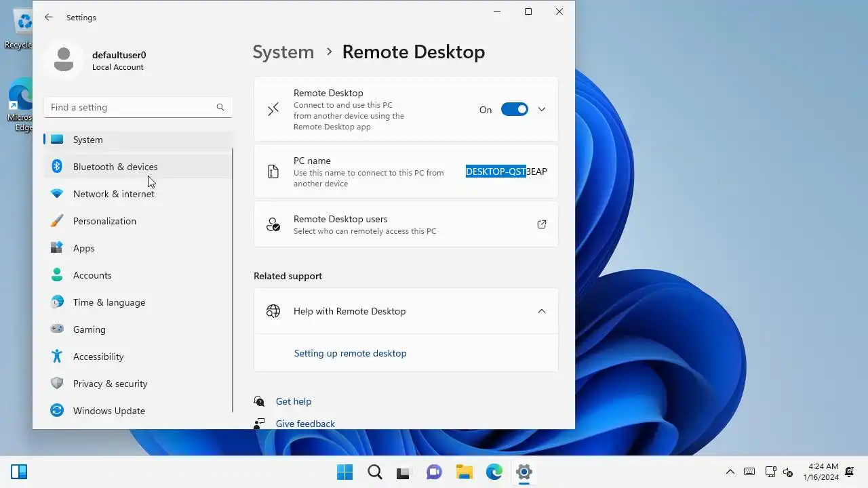This screenshot has width=868, height=488.
Task: Open Setting up remote desktop link
Action: [350, 353]
